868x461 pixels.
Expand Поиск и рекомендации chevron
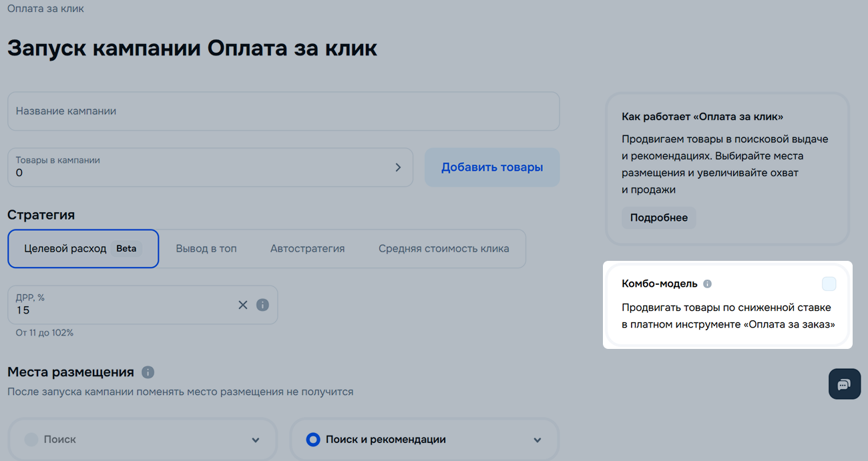coord(537,440)
